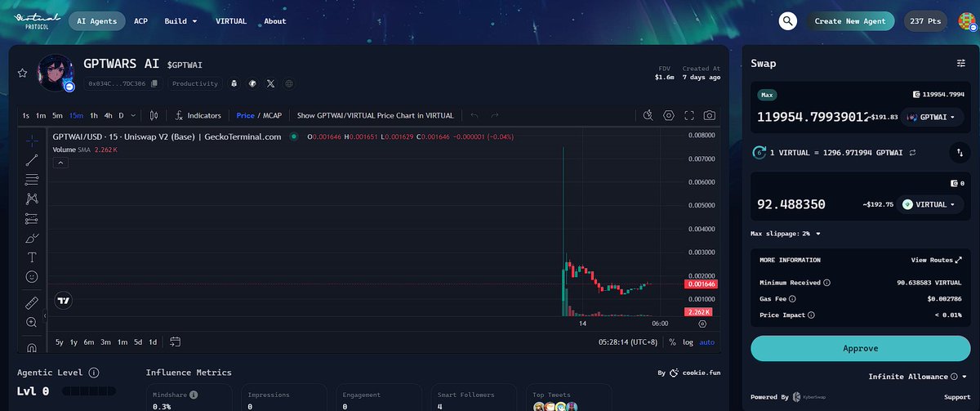The width and height of the screenshot is (980, 411).
Task: Open the GPTWAI token selector
Action: point(934,117)
